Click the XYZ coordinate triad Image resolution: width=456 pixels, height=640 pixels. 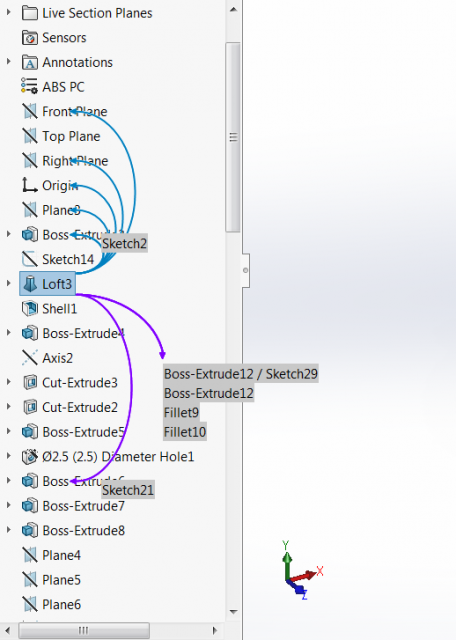[301, 571]
